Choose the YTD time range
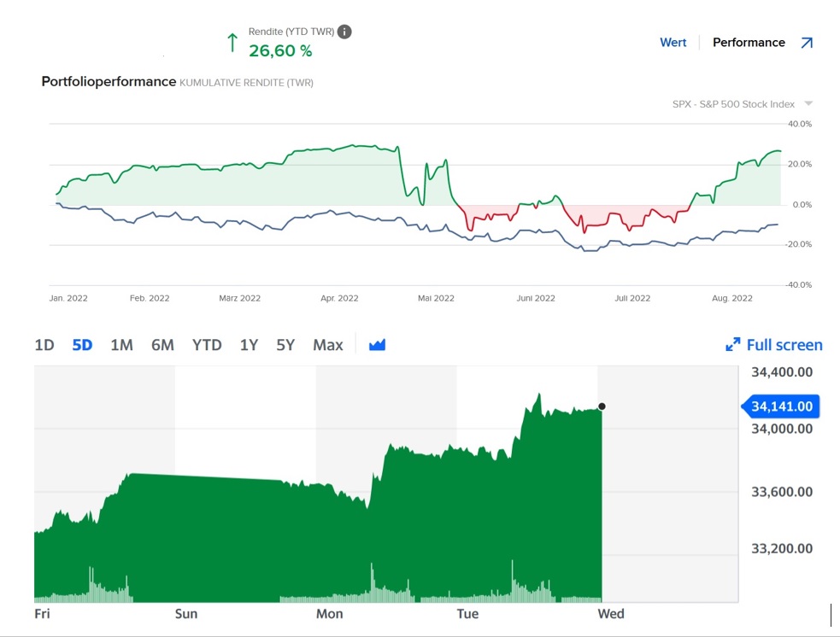Screen dimensions: 840x637 207,345
